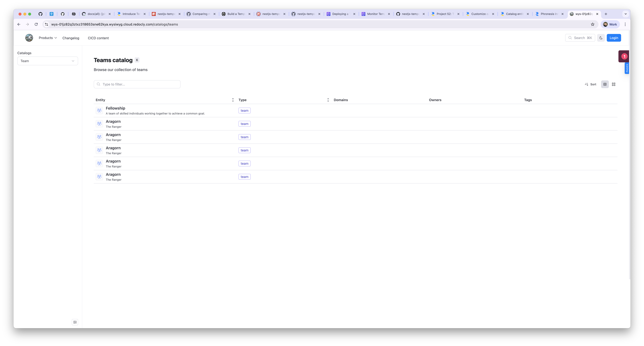Open a new browser tab with plus
The image size is (644, 346).
(x=606, y=14)
